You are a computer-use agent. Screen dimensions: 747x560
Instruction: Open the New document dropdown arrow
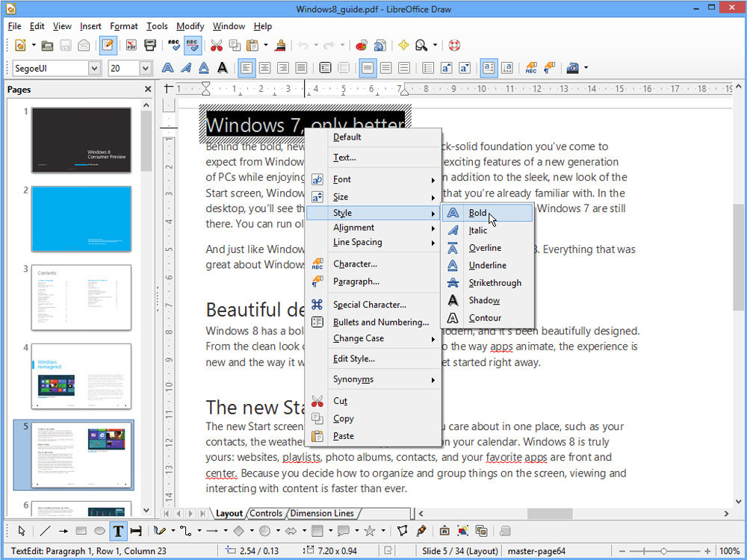[x=34, y=46]
